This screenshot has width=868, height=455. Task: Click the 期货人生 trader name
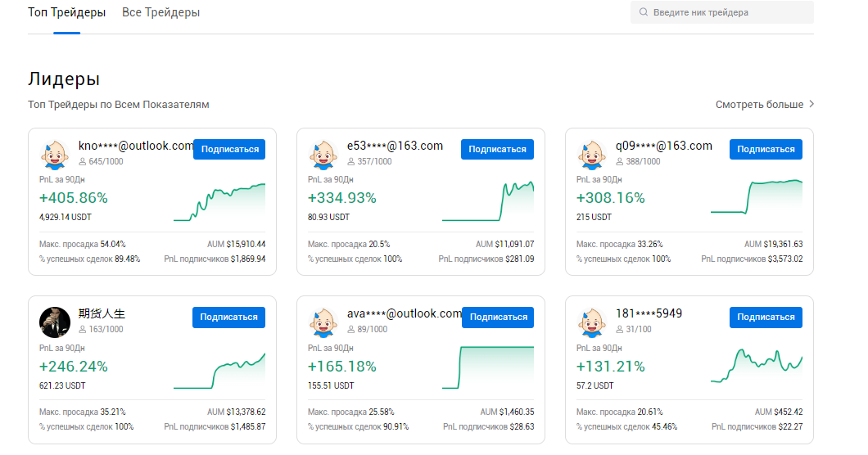[x=102, y=313]
